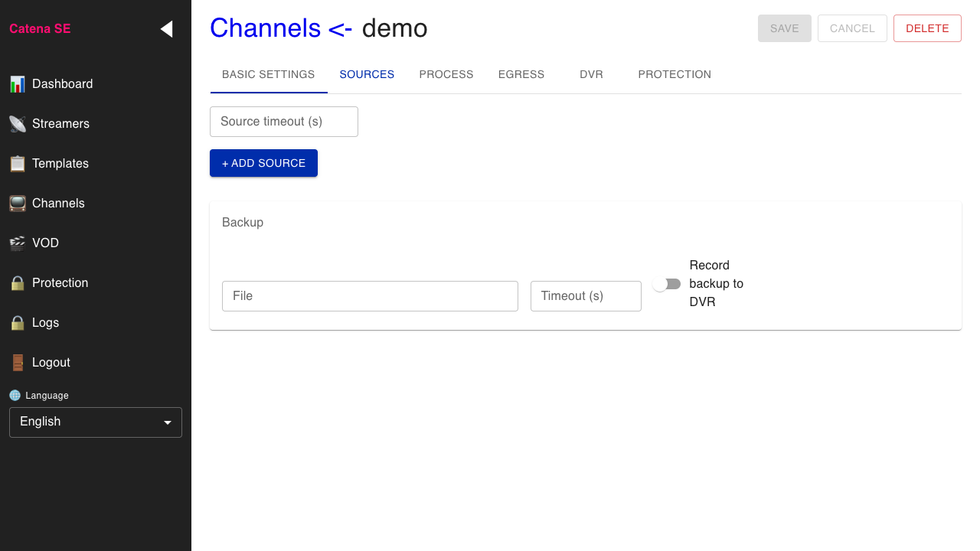Click the DELETE button
This screenshot has width=980, height=551.
pyautogui.click(x=927, y=28)
